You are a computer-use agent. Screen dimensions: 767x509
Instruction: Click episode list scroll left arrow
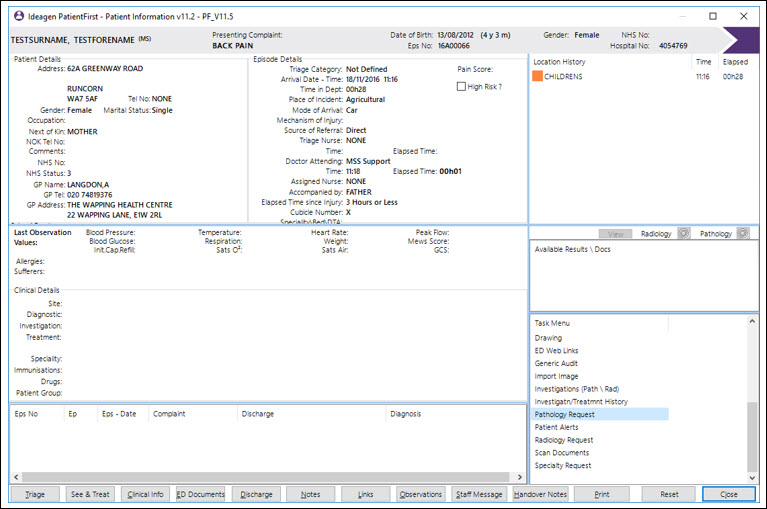16,477
